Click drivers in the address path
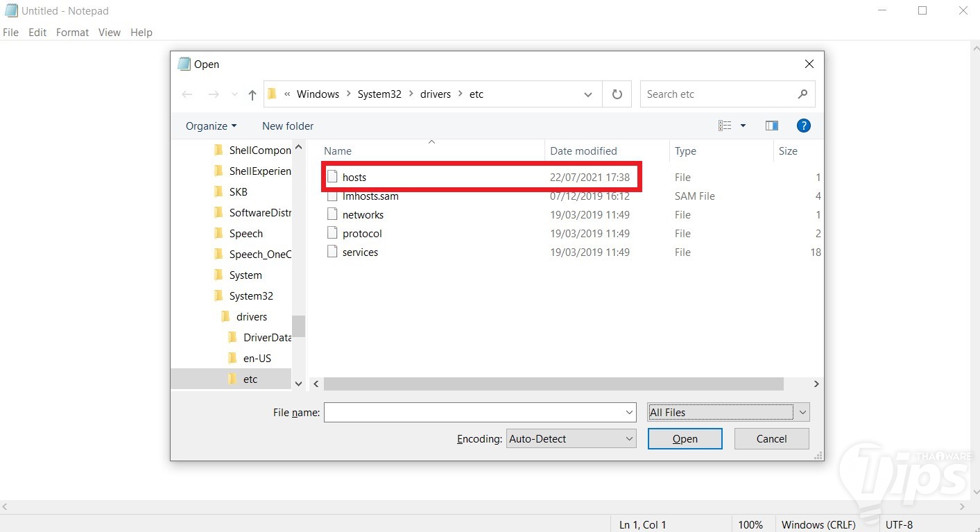Image resolution: width=980 pixels, height=532 pixels. pyautogui.click(x=436, y=94)
